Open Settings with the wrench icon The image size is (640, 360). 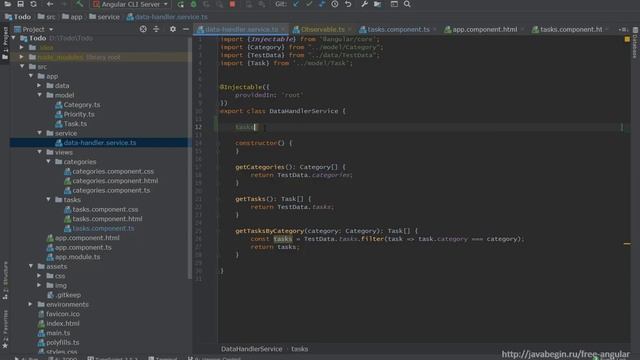pos(364,4)
